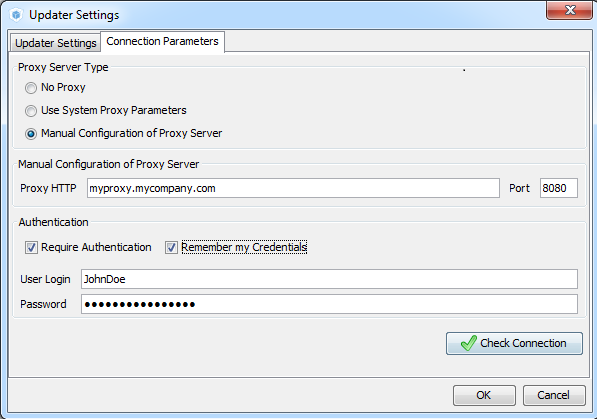The width and height of the screenshot is (597, 419).
Task: Confirm settings with the OK button
Action: [x=484, y=395]
